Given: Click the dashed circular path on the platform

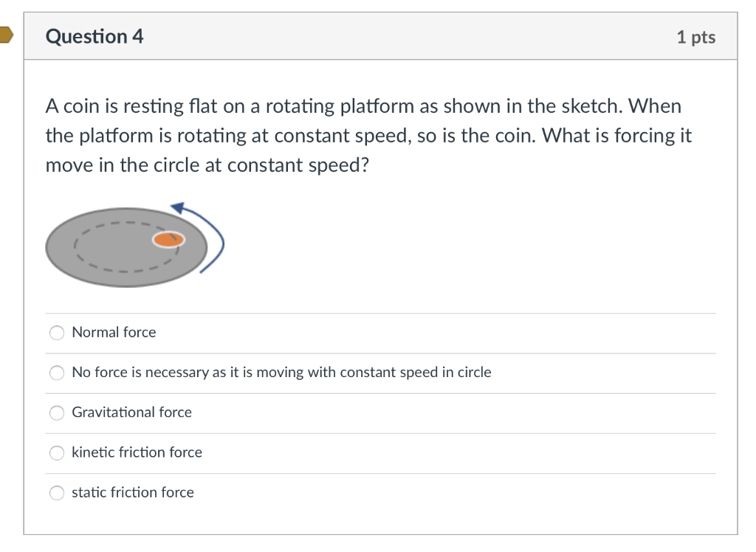Looking at the screenshot, I should 126,246.
